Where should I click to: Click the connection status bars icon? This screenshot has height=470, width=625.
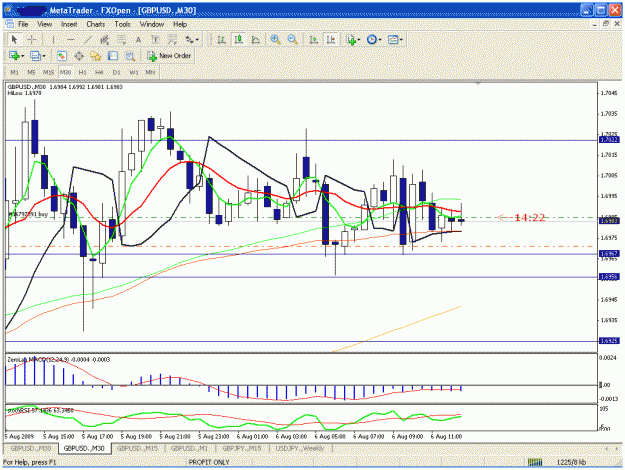535,462
